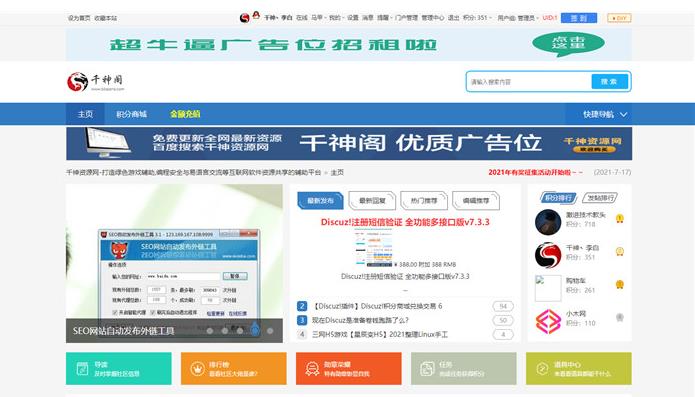This screenshot has width=695, height=397.
Task: Click the blue 搜索 button
Action: (x=609, y=82)
